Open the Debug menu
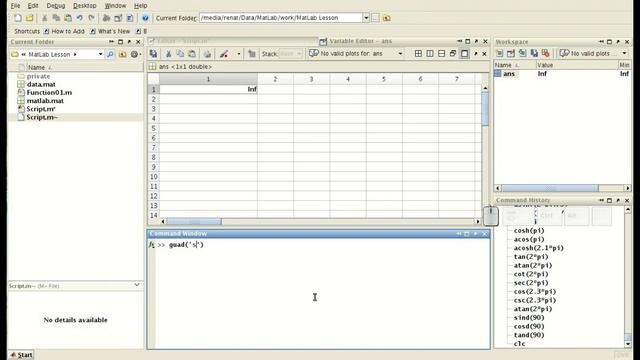 click(56, 6)
